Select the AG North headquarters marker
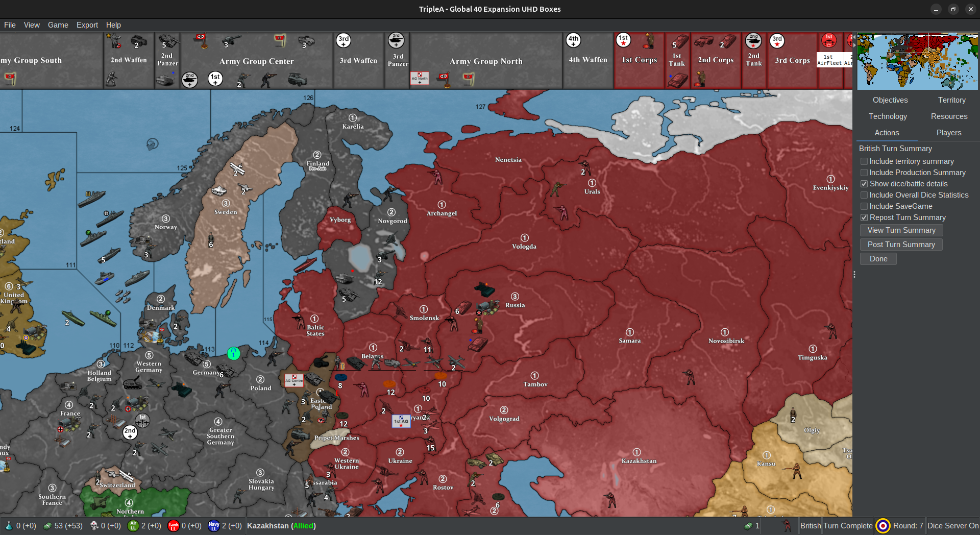 420,78
